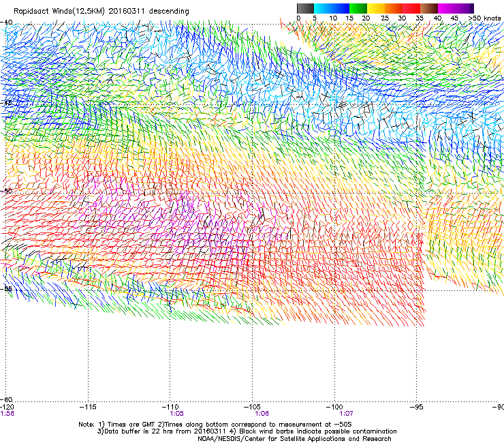Click the '20160311' date in the title
This screenshot has height=443, width=504.
127,11
